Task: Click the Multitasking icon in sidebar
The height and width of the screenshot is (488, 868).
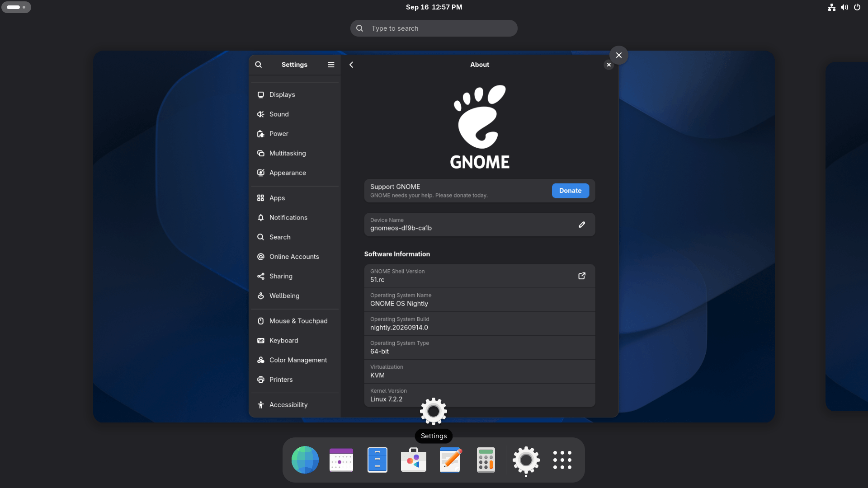Action: coord(261,153)
